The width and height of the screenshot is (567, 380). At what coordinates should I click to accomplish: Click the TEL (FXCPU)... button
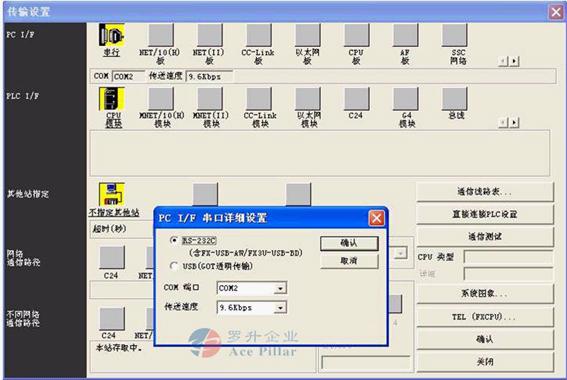[x=485, y=317]
